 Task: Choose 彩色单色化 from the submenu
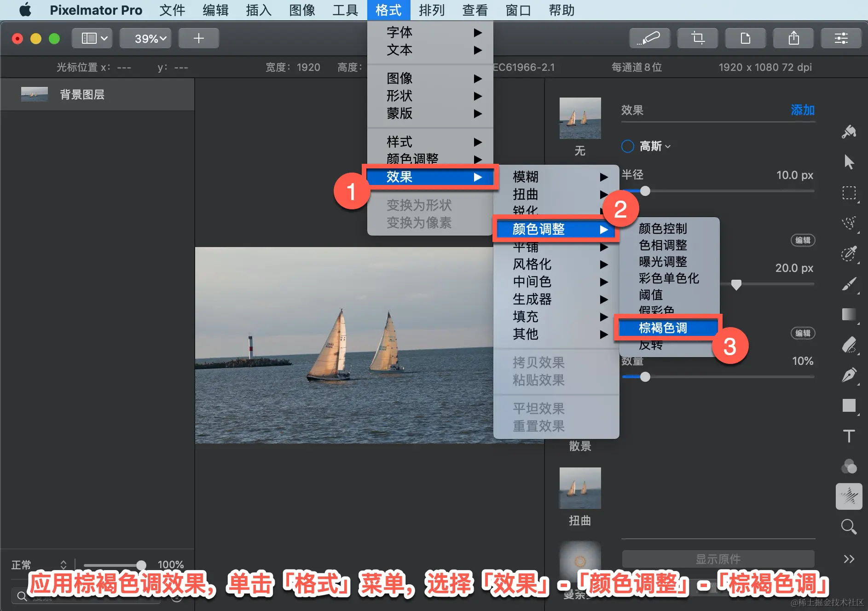[669, 278]
